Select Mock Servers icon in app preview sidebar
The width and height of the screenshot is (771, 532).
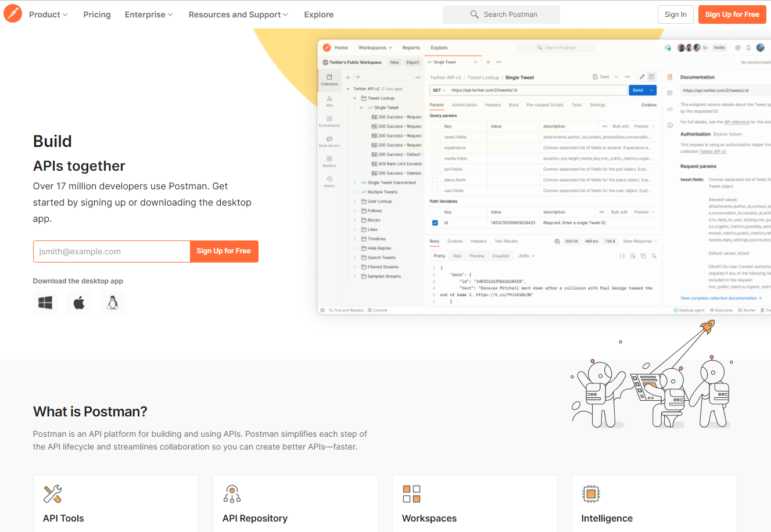[329, 139]
